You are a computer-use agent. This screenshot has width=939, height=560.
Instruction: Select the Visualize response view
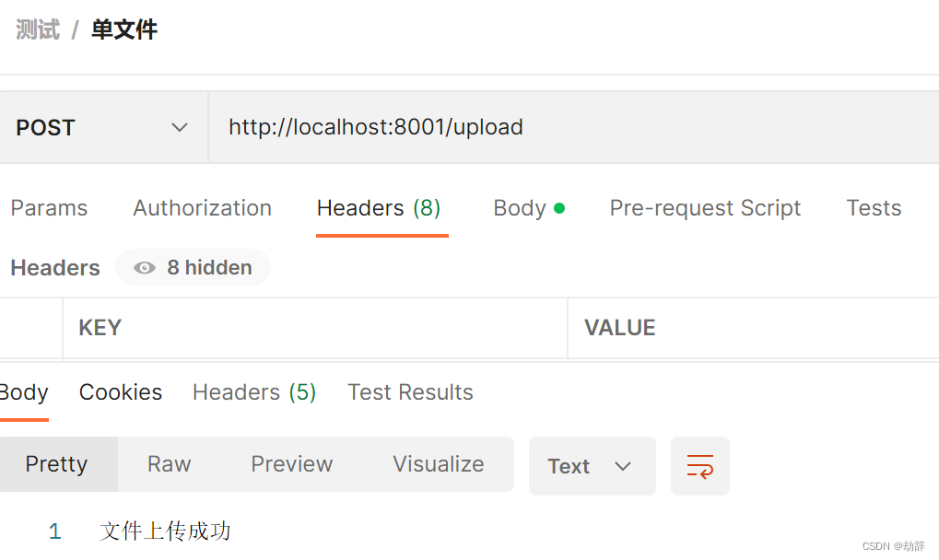[x=439, y=464]
